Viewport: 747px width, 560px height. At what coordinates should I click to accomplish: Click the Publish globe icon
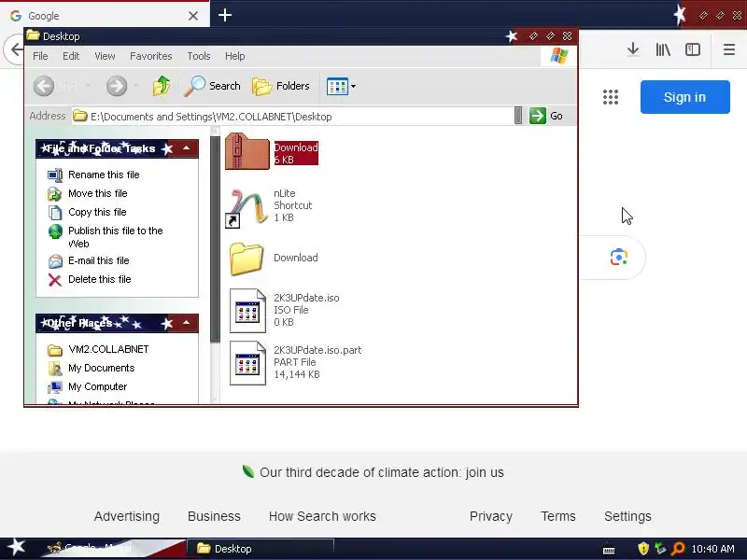[55, 231]
